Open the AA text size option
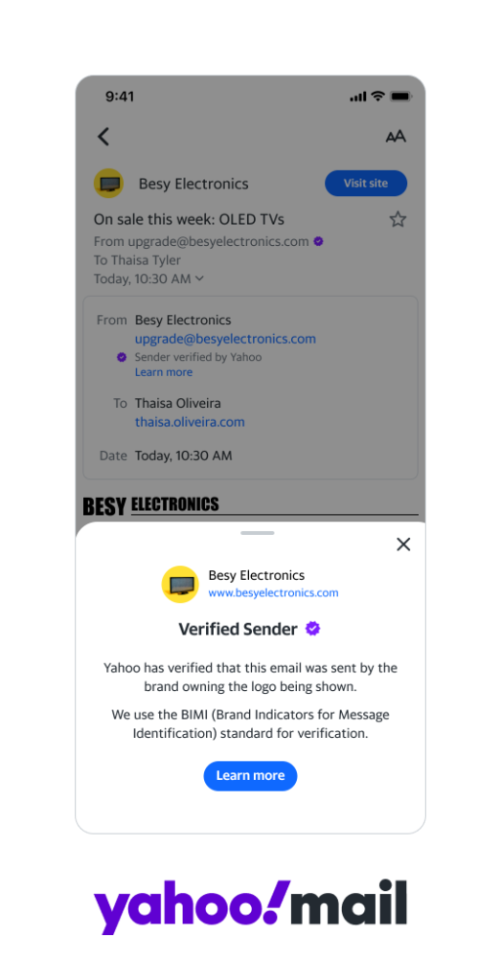The height and width of the screenshot is (980, 501). pos(396,136)
